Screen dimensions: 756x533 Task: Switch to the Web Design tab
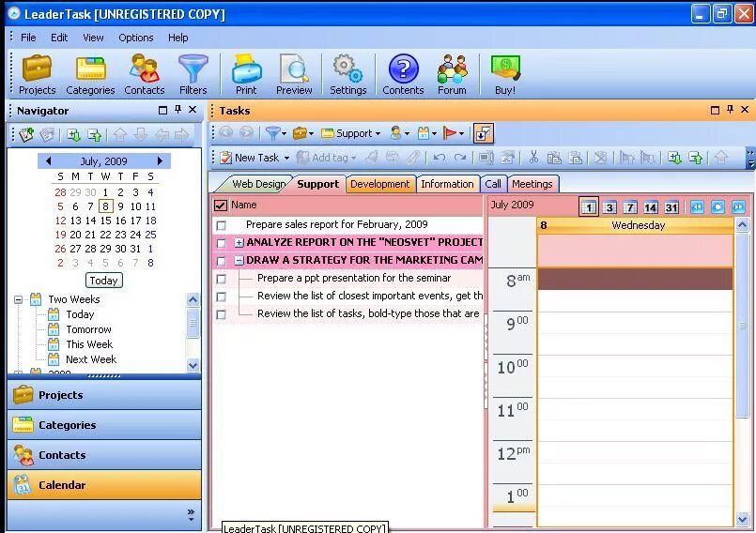(x=258, y=184)
